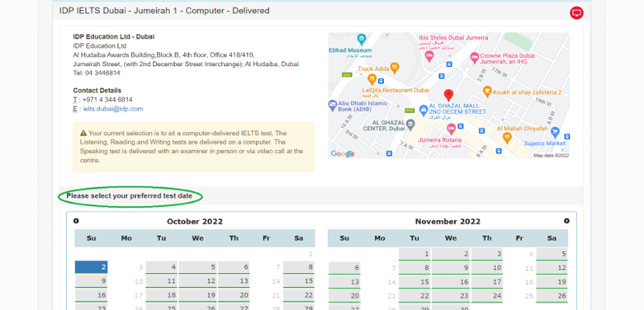Open the ielts.dubai@idp.com email link
Viewport: 644px width, 310px height.
coord(113,109)
